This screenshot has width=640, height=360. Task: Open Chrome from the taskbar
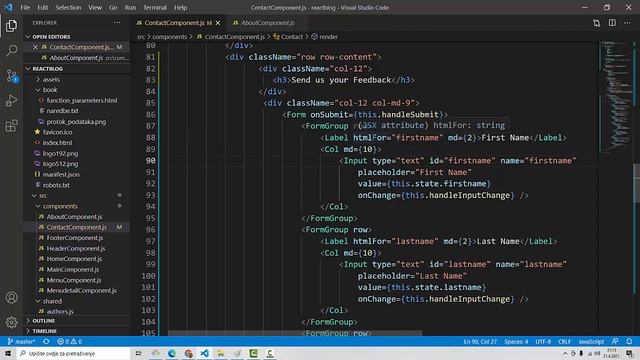188,353
